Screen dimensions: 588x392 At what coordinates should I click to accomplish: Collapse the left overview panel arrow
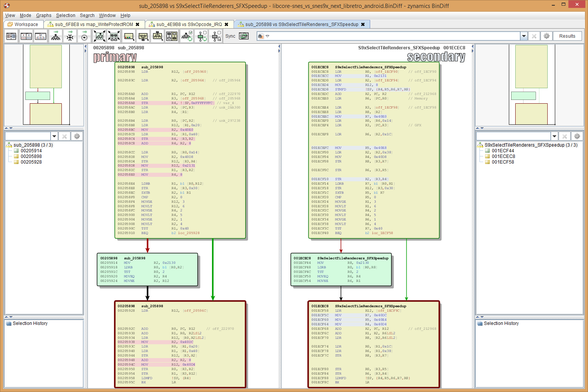click(x=6, y=128)
